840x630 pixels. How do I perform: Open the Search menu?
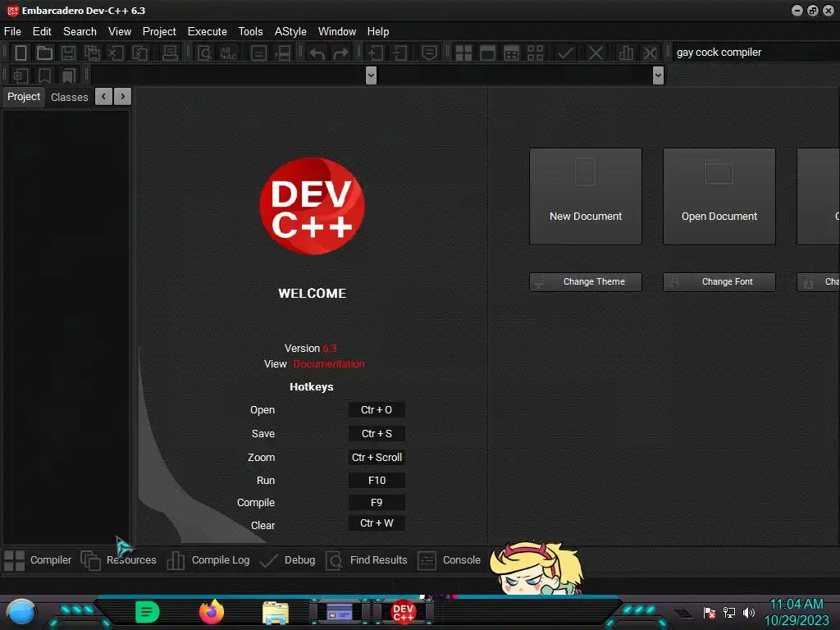(x=80, y=32)
